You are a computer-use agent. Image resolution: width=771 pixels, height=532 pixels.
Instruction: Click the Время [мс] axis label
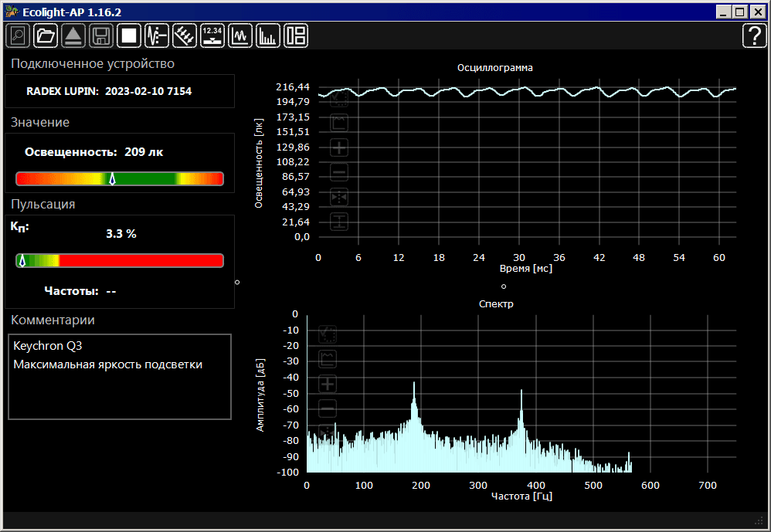click(525, 269)
